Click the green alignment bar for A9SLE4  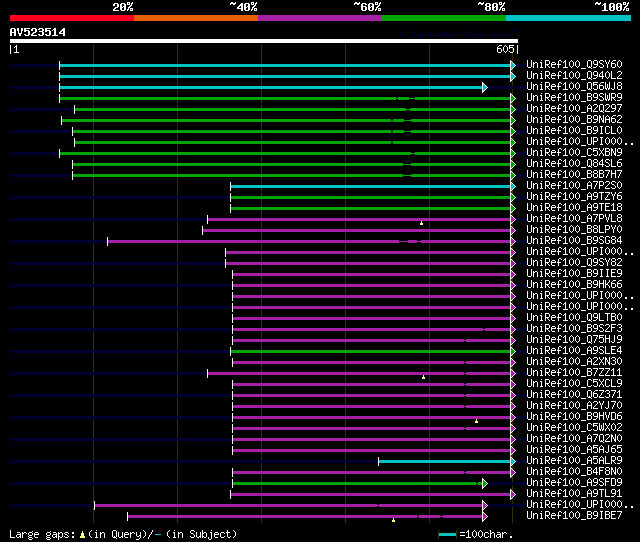point(370,351)
